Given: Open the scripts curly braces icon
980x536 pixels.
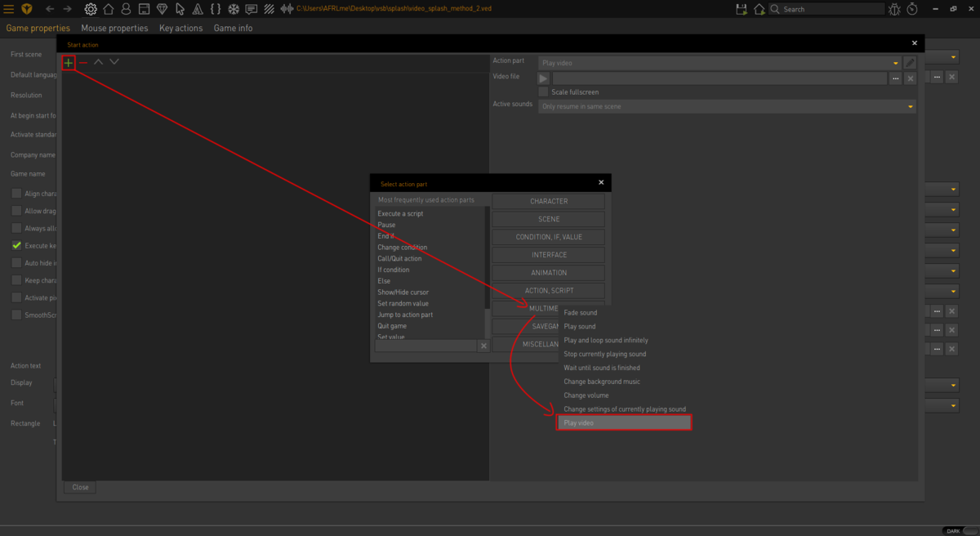Looking at the screenshot, I should click(x=216, y=9).
